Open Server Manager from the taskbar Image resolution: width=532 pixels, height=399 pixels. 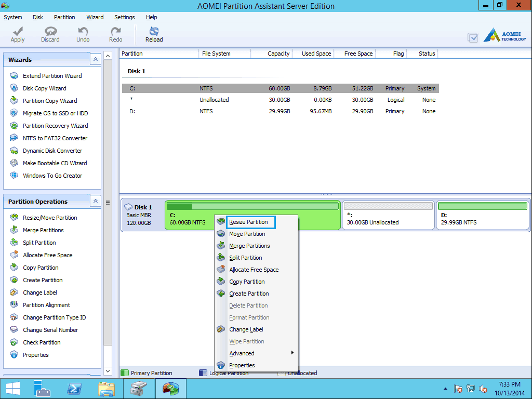42,389
